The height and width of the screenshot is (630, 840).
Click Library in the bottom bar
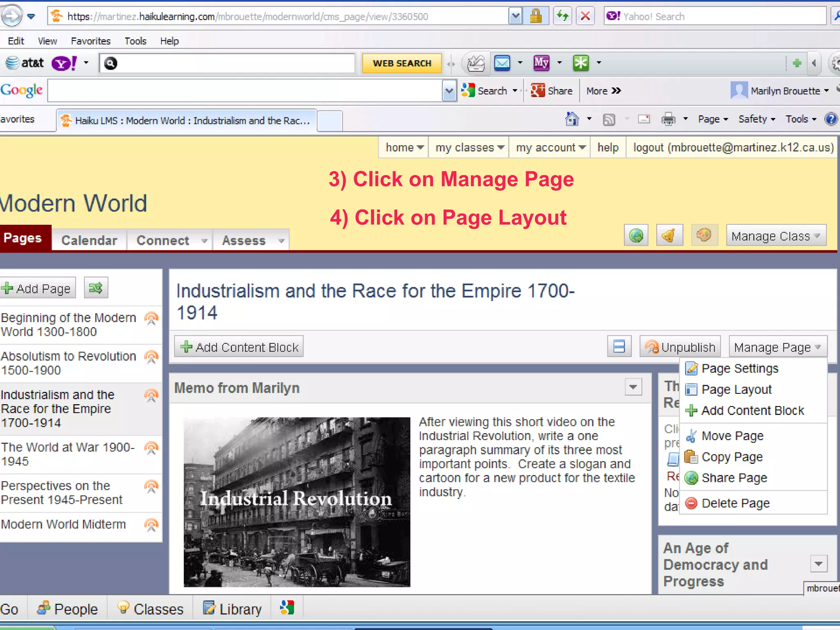[233, 609]
